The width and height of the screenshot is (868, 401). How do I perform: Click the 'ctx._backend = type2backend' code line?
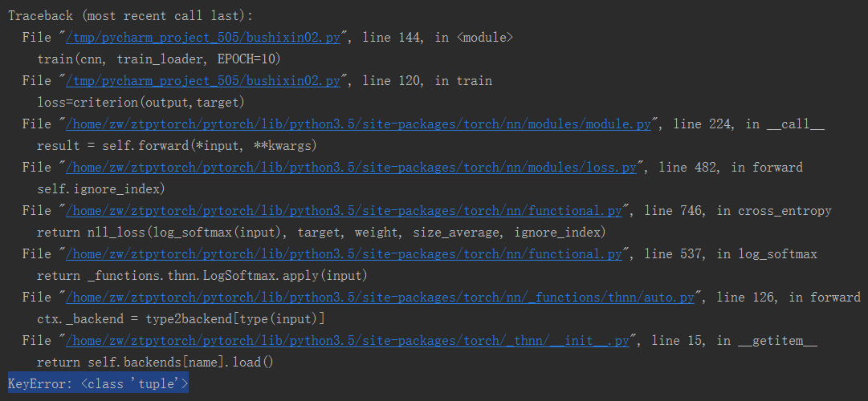tap(181, 319)
